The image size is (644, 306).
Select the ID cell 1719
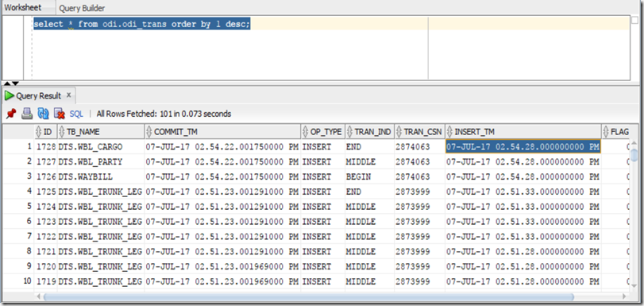[45, 281]
